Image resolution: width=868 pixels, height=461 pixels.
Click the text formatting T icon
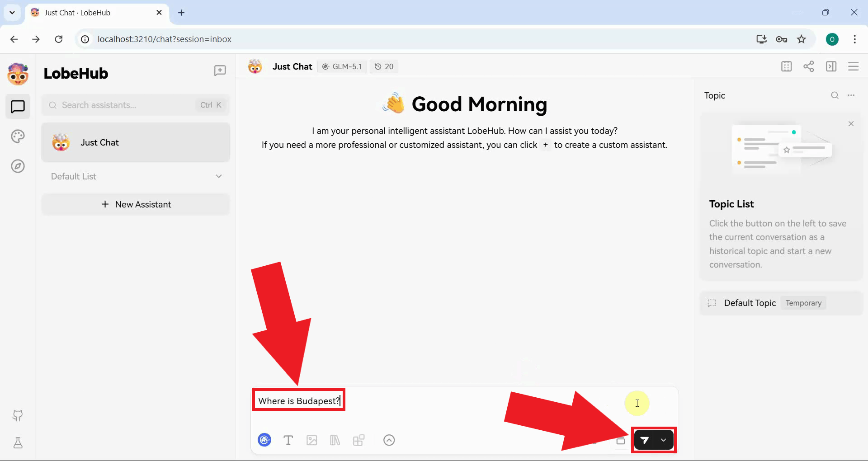pos(288,440)
